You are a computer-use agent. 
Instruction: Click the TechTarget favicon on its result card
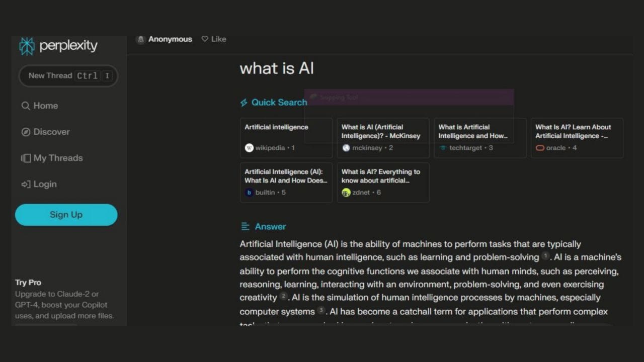coord(443,148)
